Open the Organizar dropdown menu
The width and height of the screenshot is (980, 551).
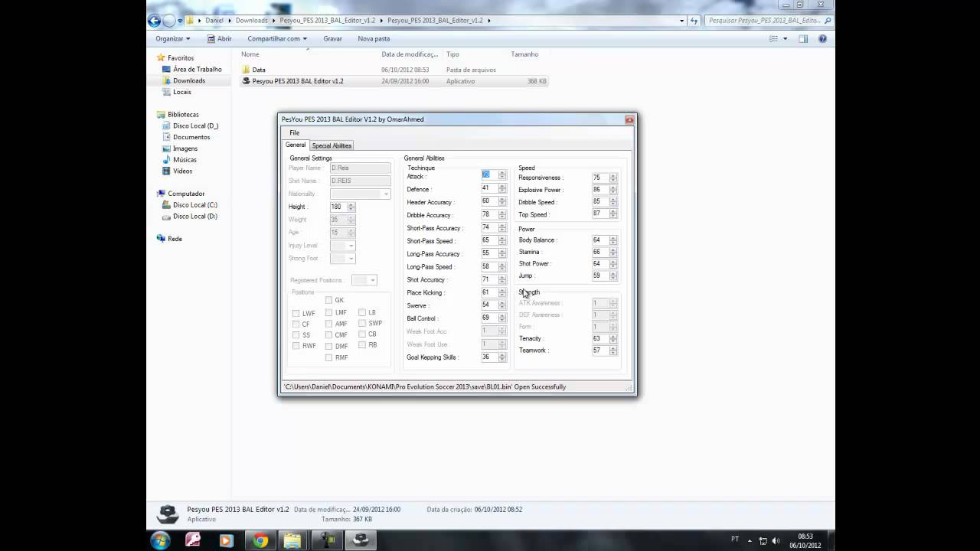point(172,38)
